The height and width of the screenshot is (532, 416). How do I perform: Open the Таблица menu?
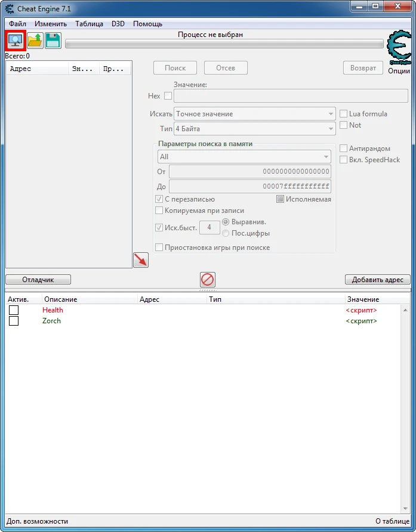click(90, 24)
